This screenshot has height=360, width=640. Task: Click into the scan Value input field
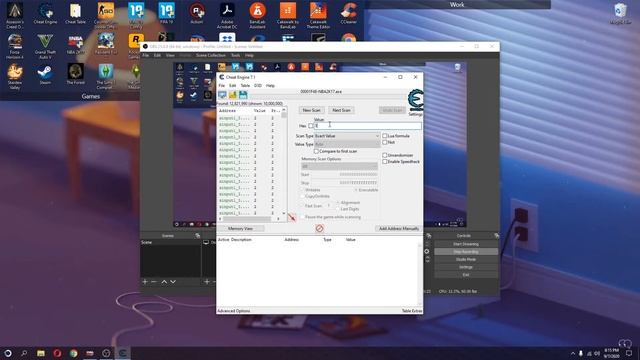(368, 126)
